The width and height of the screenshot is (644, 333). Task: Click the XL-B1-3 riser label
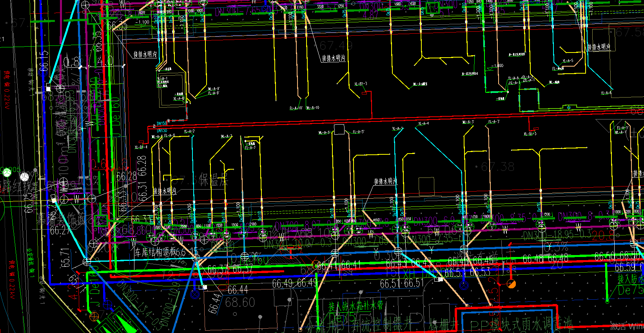(361, 84)
